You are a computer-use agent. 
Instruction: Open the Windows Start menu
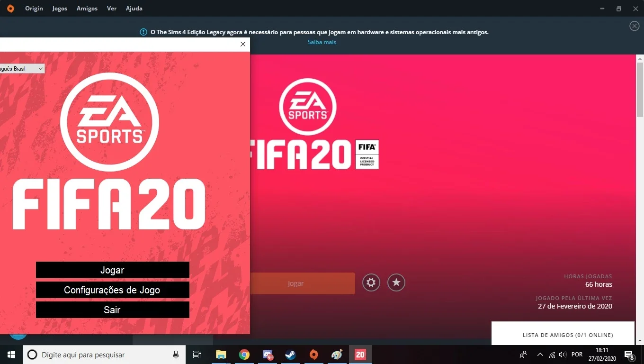(11, 355)
